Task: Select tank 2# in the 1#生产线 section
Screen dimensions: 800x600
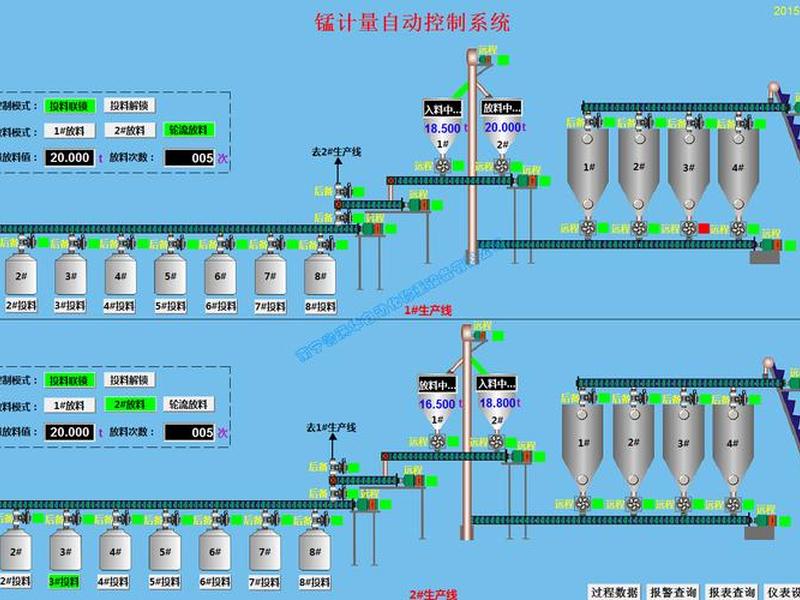Action: (21, 275)
